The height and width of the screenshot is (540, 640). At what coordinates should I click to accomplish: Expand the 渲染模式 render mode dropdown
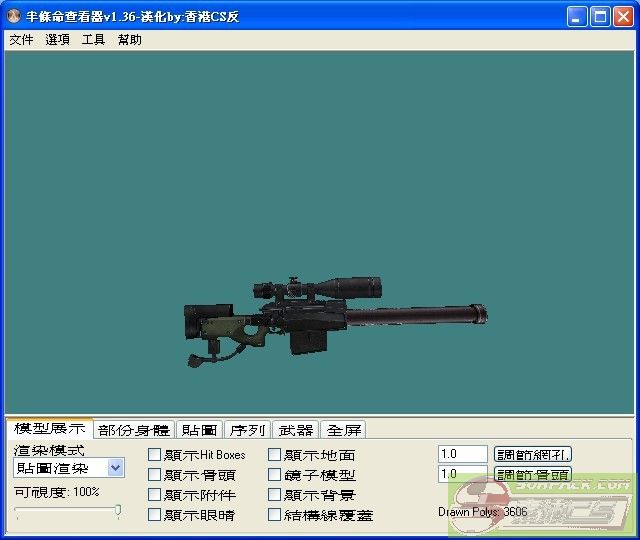coord(115,468)
